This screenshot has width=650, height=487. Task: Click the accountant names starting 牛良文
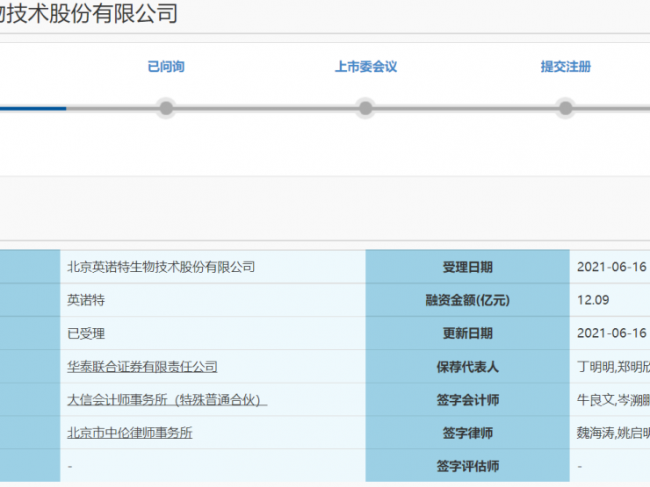(614, 400)
